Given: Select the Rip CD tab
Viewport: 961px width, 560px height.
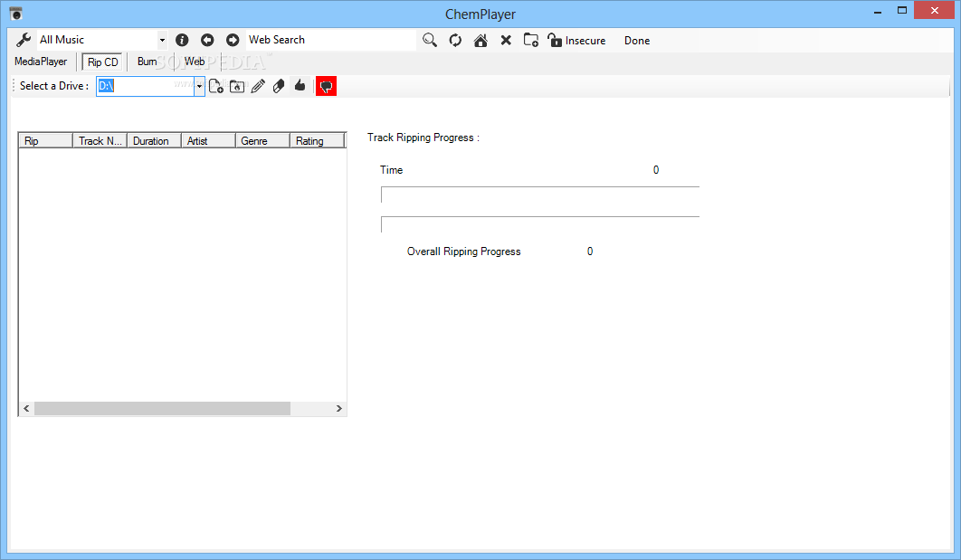Looking at the screenshot, I should pyautogui.click(x=103, y=62).
